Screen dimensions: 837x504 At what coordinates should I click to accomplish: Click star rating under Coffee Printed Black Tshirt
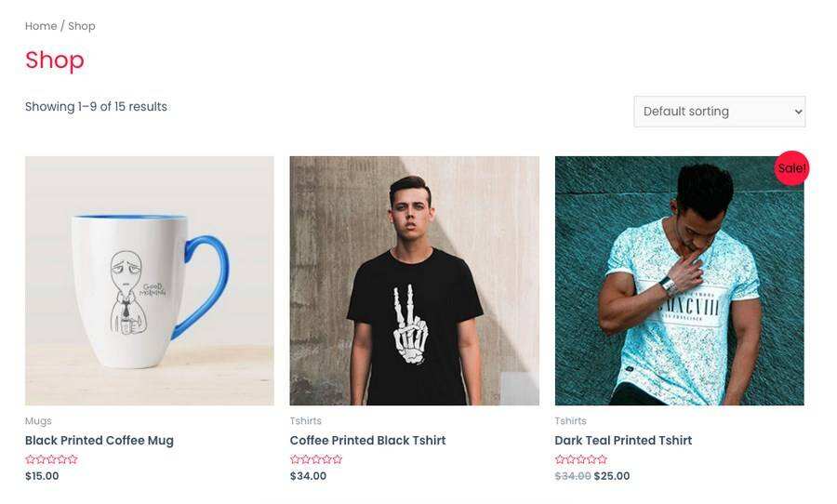click(316, 459)
